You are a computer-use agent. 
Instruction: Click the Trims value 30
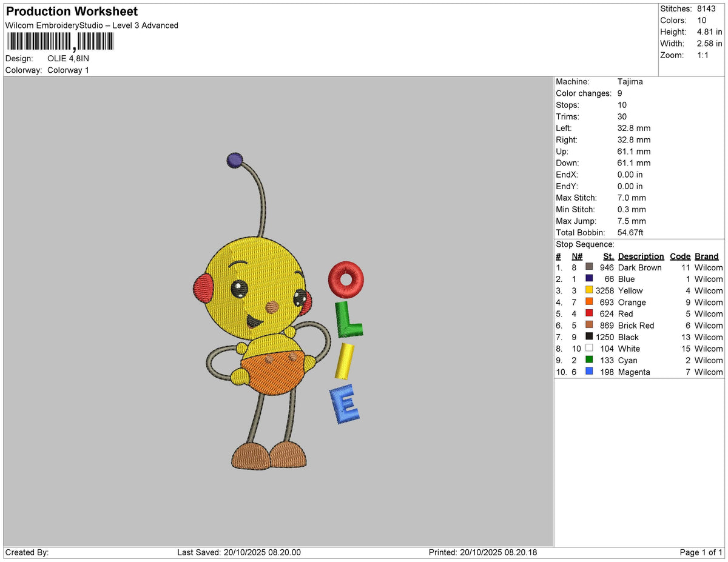point(622,116)
